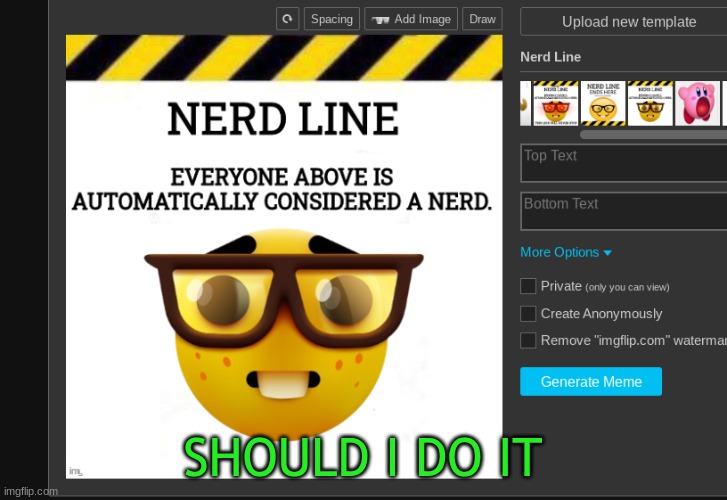727x500 pixels.
Task: Choose the "Nerd Line Ends Here" thumbnail
Action: (603, 103)
